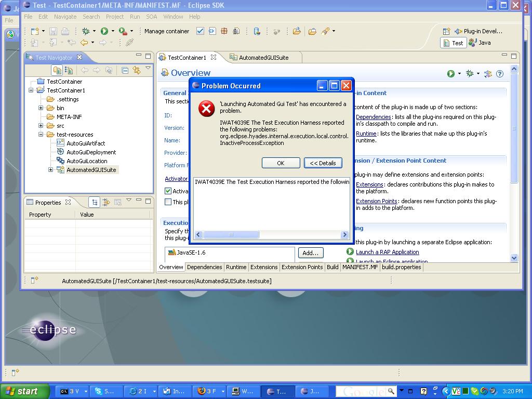Viewport: 532px width, 399px height.
Task: Open the Dependencies link in Overview
Action: [x=373, y=117]
